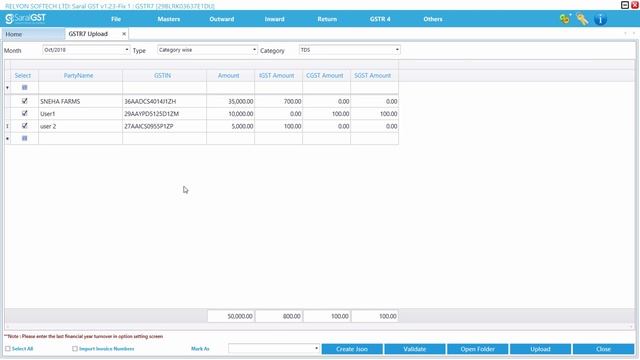Click the Mark As label
This screenshot has height=360, width=640.
coord(200,349)
